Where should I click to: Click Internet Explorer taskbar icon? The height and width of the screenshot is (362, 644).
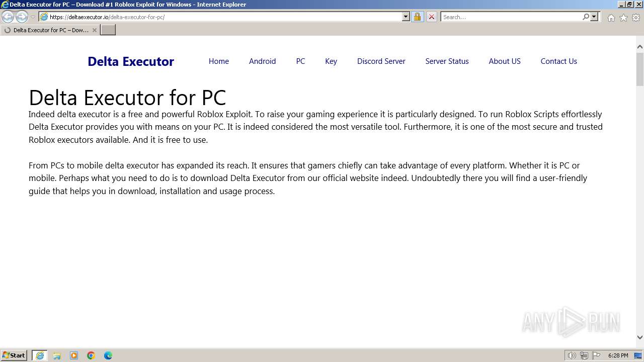40,355
